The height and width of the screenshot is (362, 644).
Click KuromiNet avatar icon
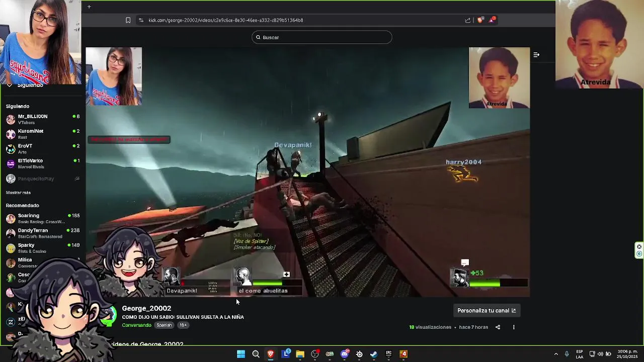click(x=11, y=134)
